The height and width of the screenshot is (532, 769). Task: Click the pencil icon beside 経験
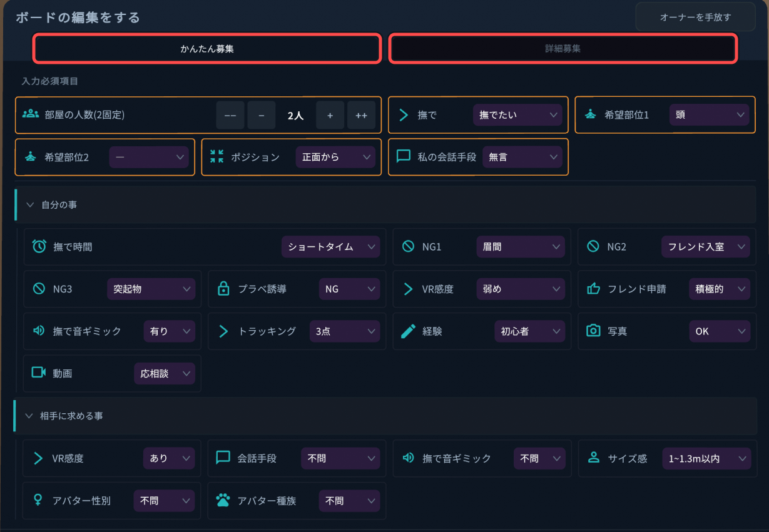click(408, 331)
